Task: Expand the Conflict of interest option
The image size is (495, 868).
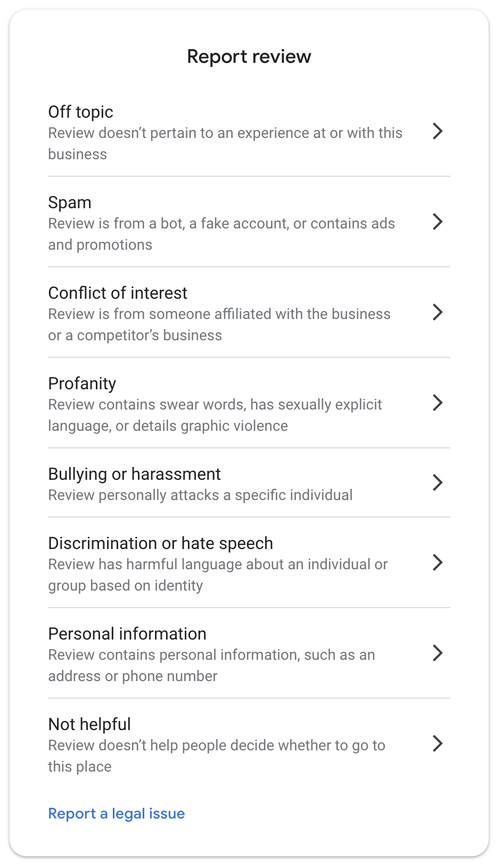Action: pos(438,313)
